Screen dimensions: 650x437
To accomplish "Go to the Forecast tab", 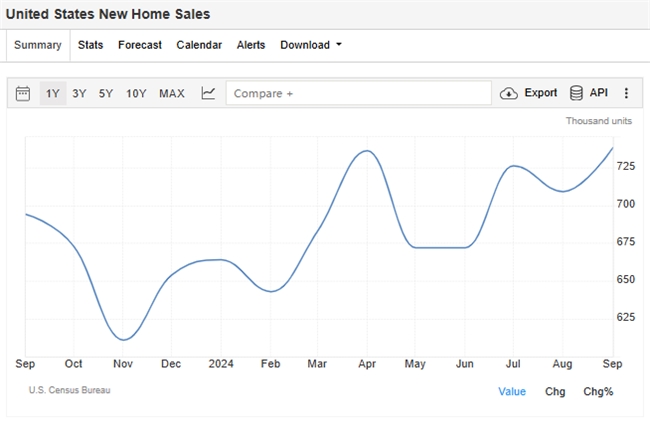I will (139, 45).
